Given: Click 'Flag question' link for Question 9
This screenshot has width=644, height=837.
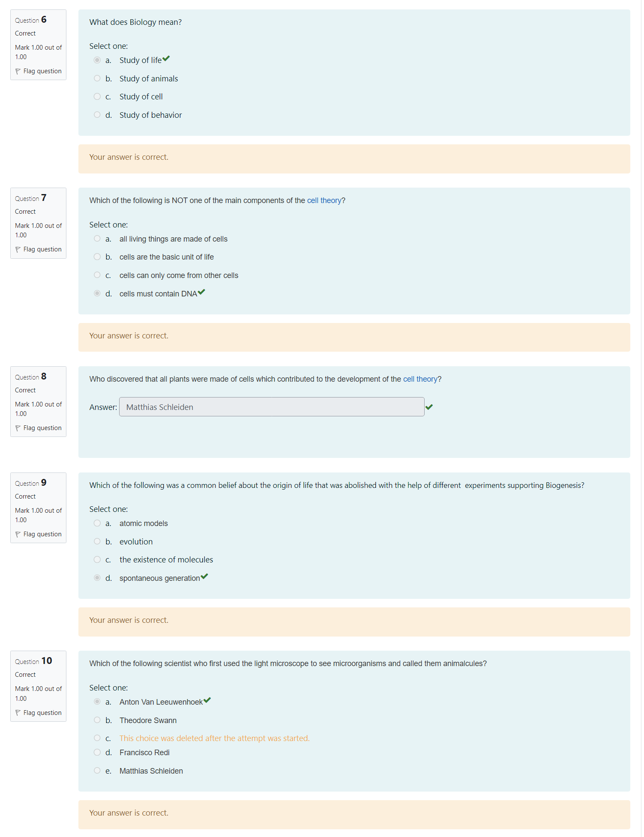Looking at the screenshot, I should click(x=42, y=534).
